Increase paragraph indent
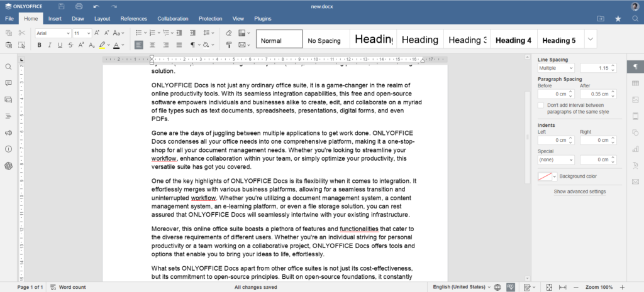The width and height of the screenshot is (644, 292). coord(192,33)
